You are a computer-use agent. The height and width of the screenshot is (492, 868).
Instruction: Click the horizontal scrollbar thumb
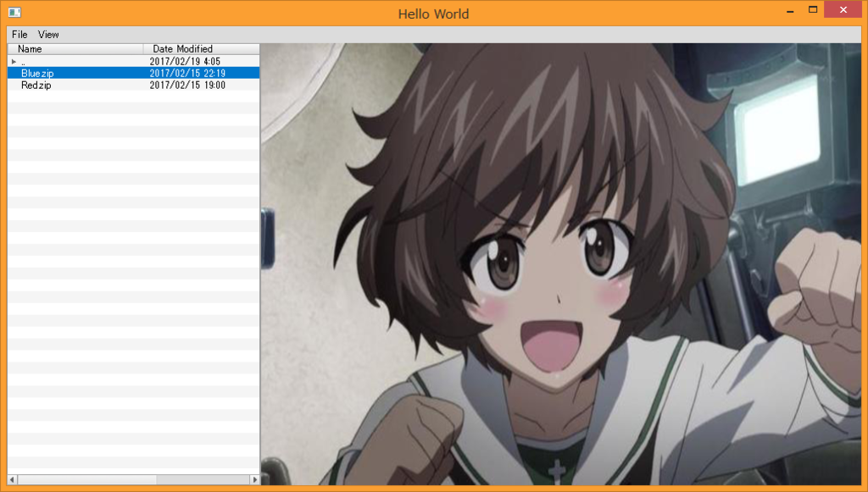pos(87,479)
